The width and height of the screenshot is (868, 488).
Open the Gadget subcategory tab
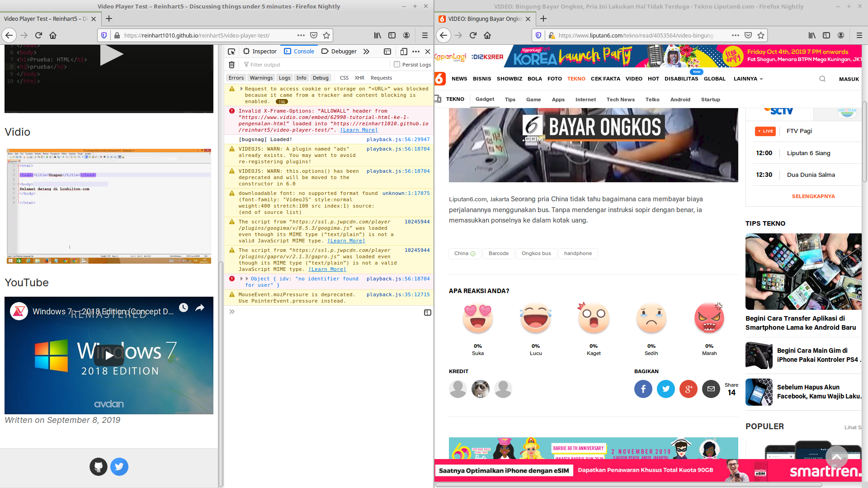pyautogui.click(x=485, y=99)
